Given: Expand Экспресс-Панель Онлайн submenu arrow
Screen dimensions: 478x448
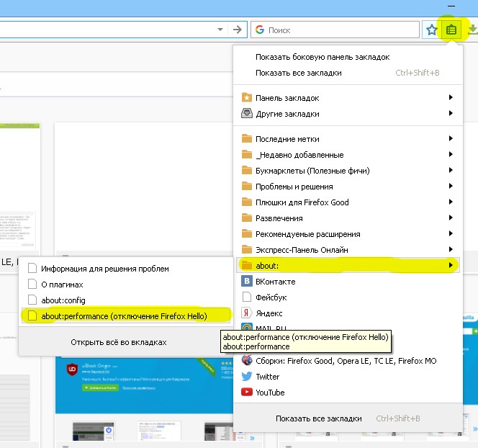Looking at the screenshot, I should 451,249.
